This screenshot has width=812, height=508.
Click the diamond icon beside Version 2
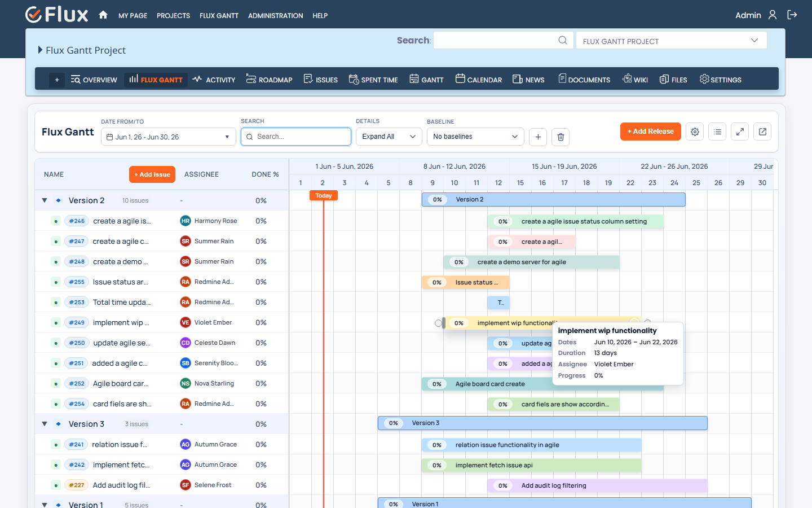(x=58, y=200)
